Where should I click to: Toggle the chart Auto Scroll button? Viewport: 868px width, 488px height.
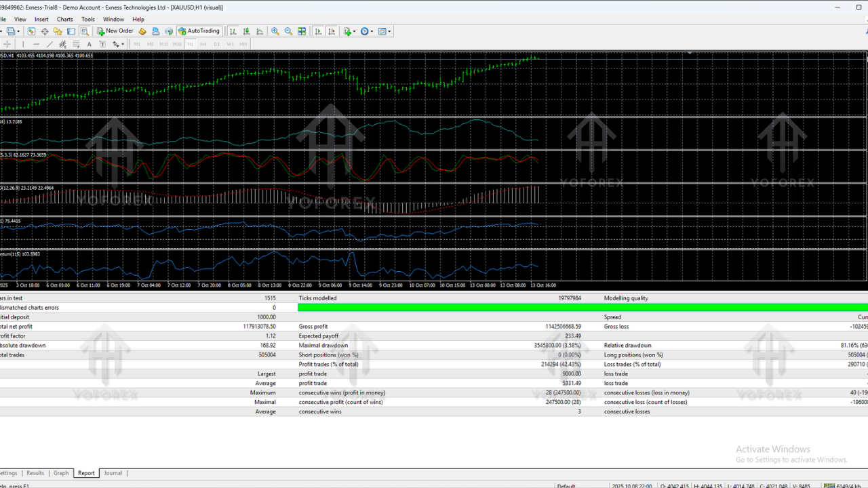(x=318, y=31)
